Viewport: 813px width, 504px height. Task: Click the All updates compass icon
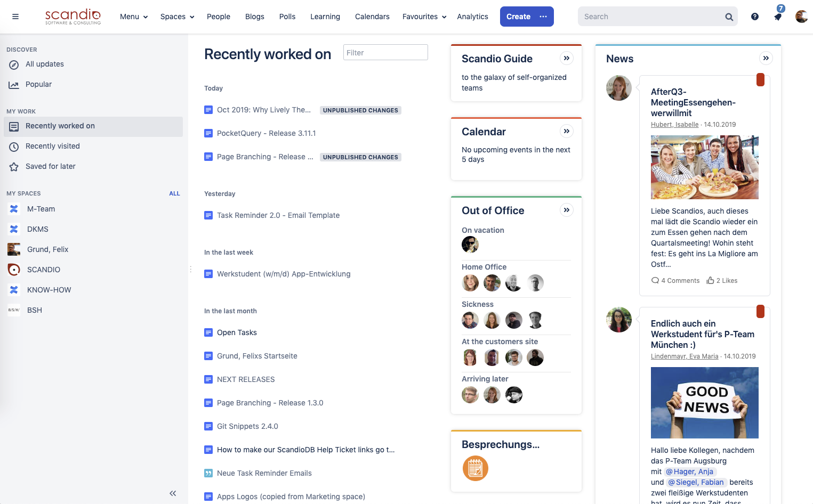[x=14, y=64]
